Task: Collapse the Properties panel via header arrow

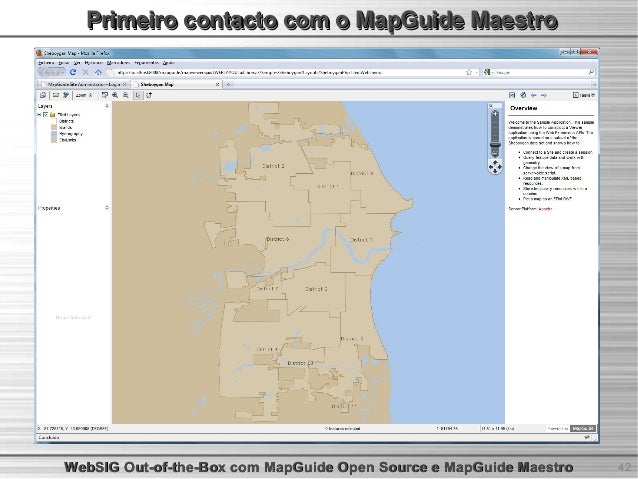Action: [x=107, y=208]
